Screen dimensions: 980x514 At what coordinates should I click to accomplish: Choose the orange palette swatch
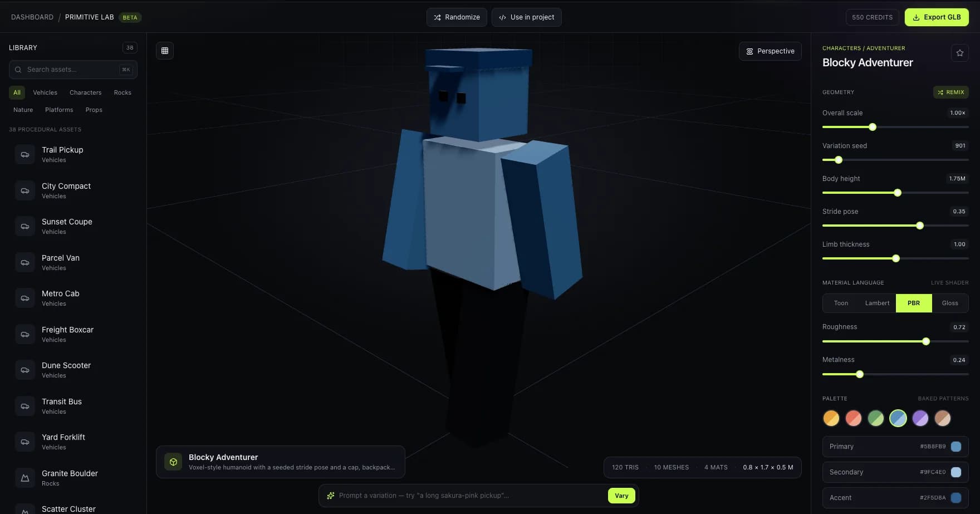click(831, 418)
